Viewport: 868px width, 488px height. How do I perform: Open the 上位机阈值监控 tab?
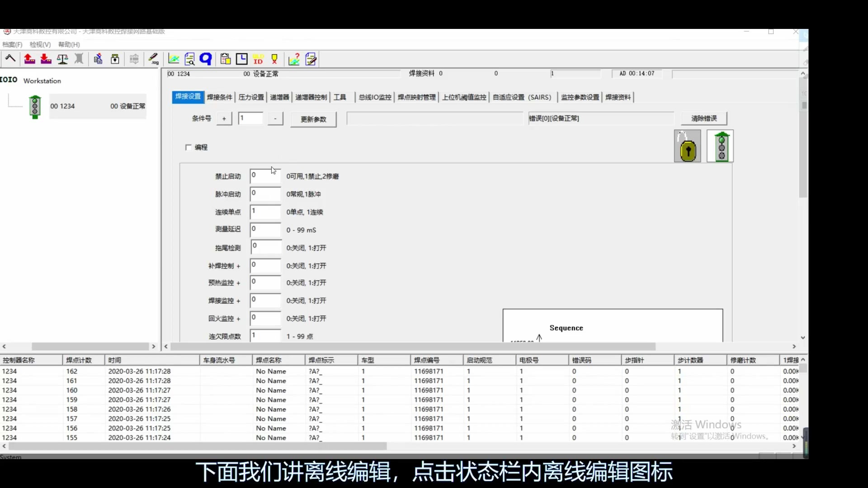click(464, 97)
